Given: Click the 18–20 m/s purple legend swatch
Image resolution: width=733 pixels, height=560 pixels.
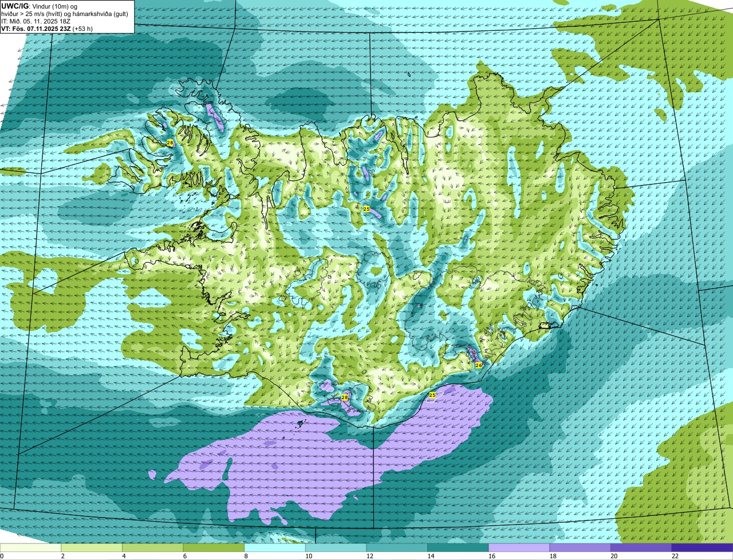Looking at the screenshot, I should coord(580,547).
